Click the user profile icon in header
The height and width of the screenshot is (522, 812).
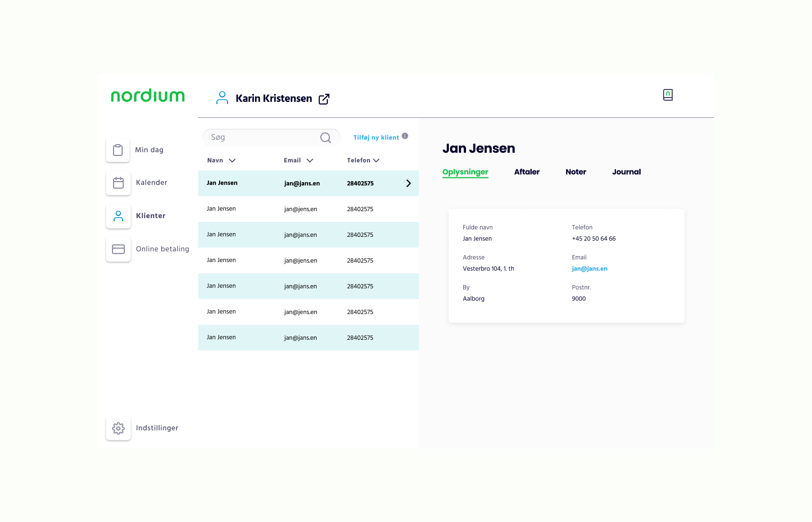222,98
